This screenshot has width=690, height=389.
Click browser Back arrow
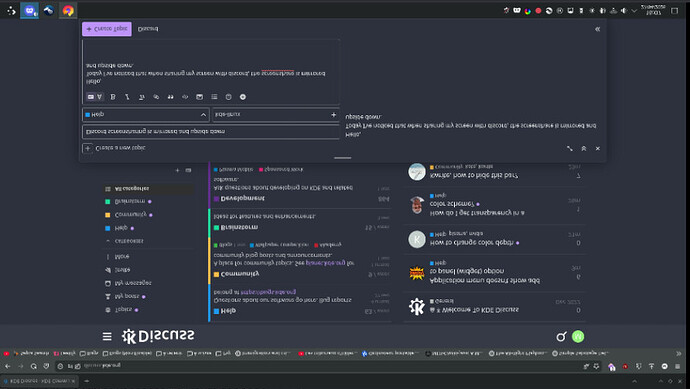[x=8, y=366]
